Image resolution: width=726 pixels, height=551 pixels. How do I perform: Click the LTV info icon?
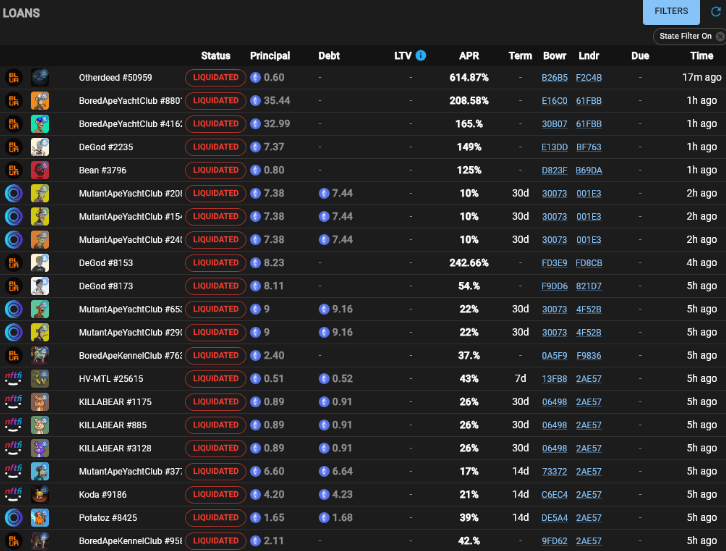click(x=420, y=56)
